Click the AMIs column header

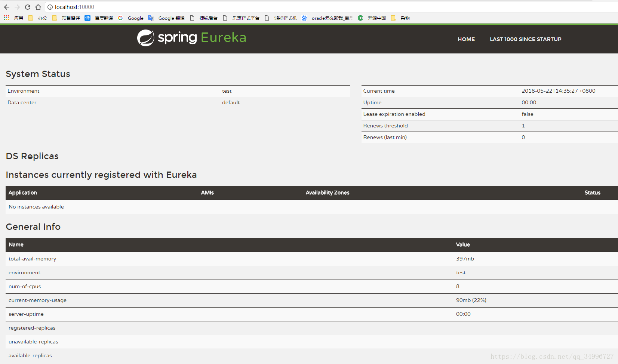(207, 193)
